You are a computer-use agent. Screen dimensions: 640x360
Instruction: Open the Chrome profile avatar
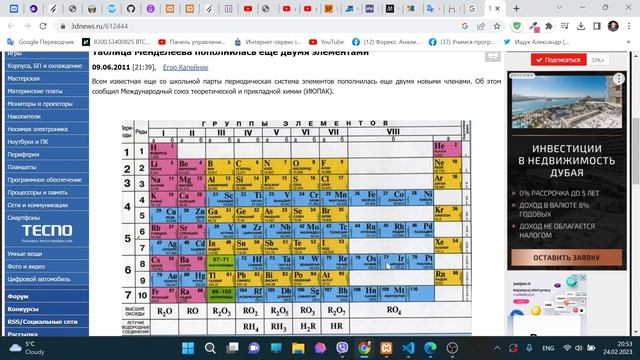(x=613, y=26)
